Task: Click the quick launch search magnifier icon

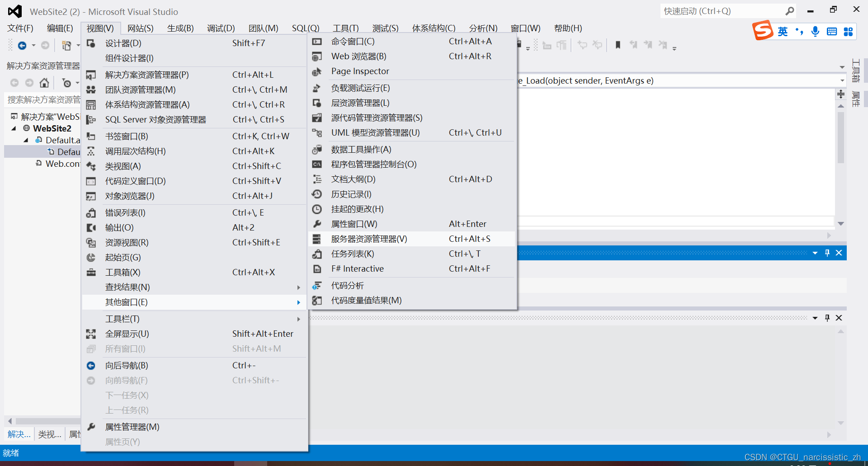Action: [x=789, y=11]
